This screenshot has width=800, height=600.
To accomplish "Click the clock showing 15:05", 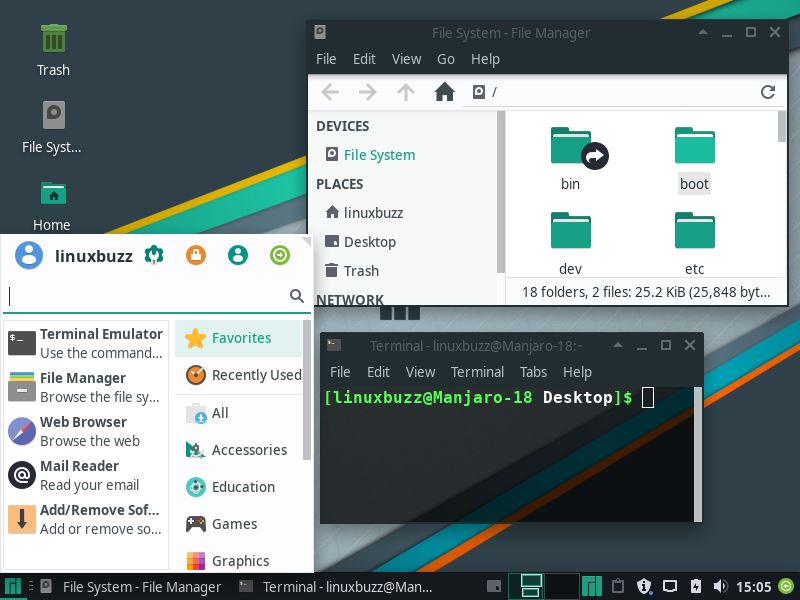I will point(753,587).
